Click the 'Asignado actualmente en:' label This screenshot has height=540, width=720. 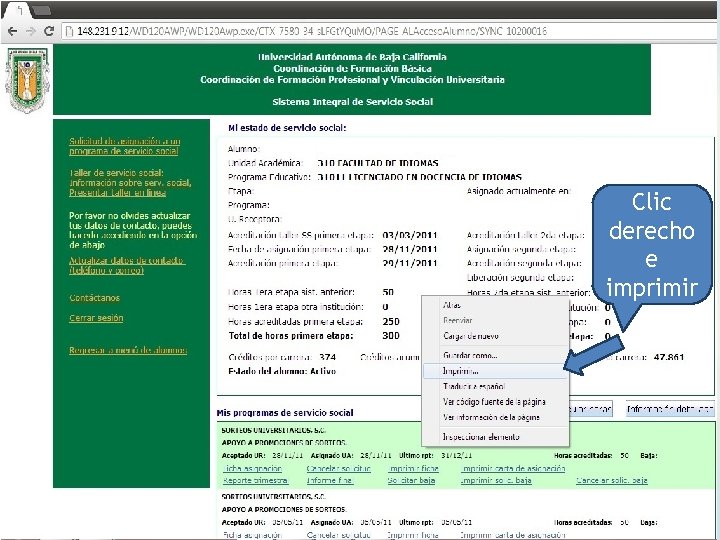pyautogui.click(x=518, y=191)
